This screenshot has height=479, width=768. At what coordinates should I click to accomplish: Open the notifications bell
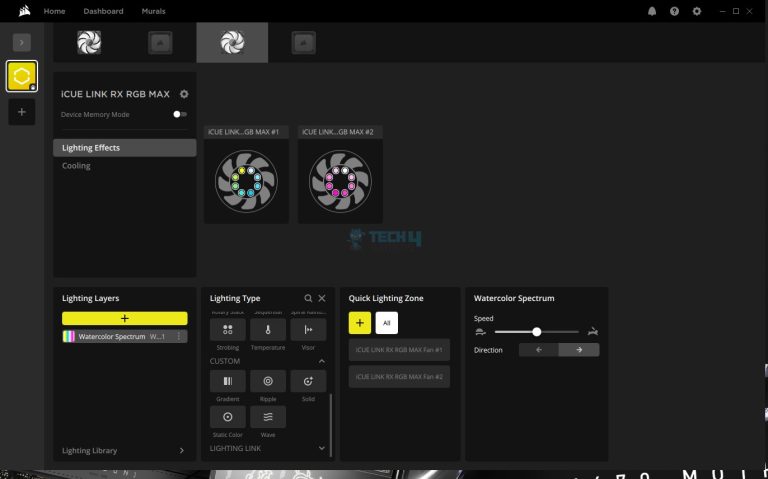[x=652, y=11]
